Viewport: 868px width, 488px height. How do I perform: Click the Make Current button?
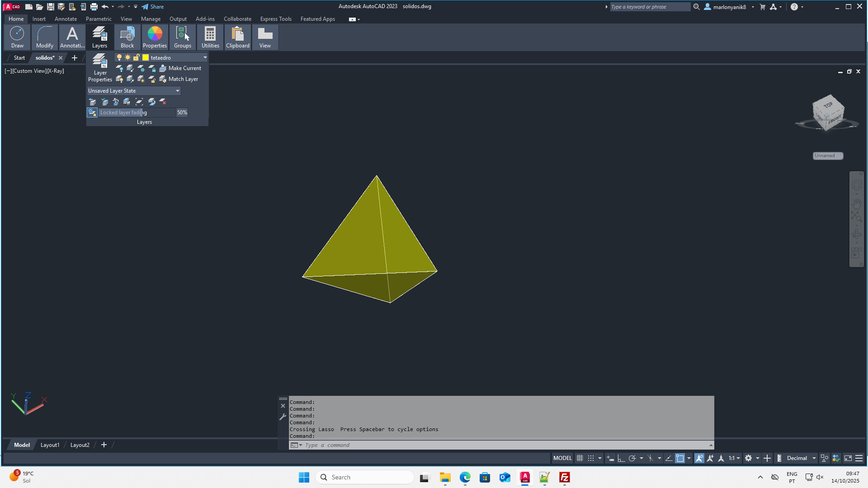[x=180, y=68]
